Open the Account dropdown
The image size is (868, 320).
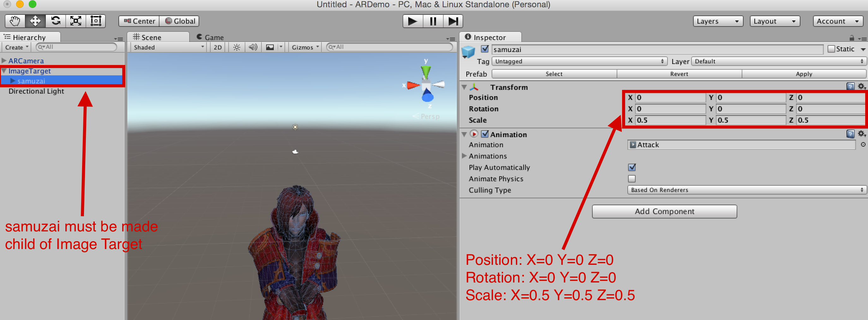(838, 21)
